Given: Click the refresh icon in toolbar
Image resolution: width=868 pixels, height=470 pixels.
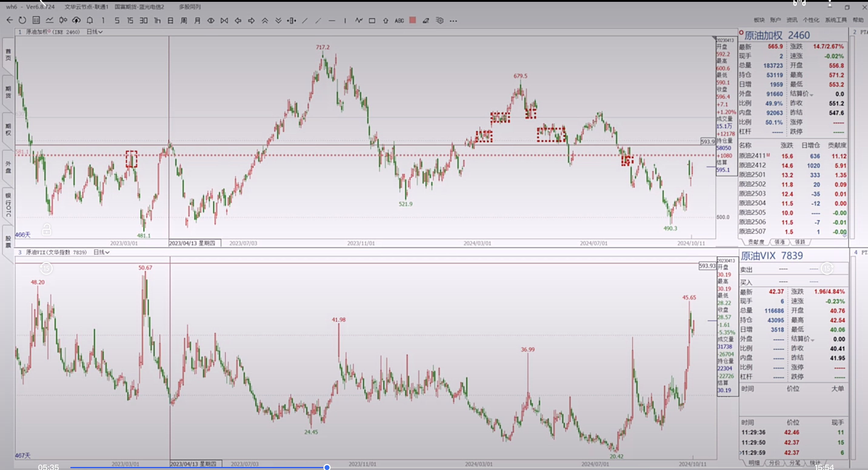Looking at the screenshot, I should point(22,20).
